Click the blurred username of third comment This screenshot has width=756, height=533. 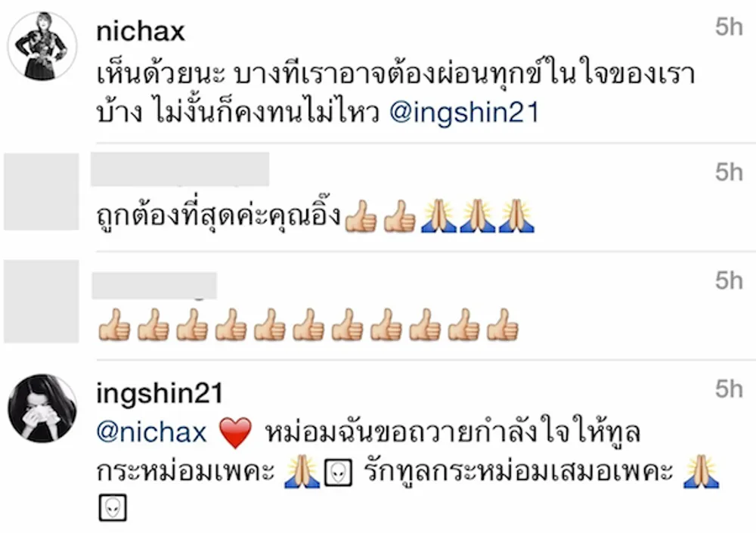154,286
